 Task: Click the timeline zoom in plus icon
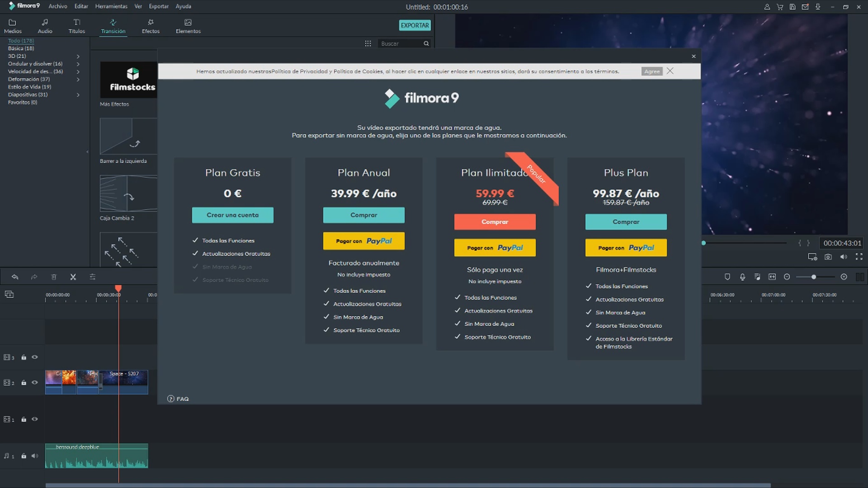point(844,277)
